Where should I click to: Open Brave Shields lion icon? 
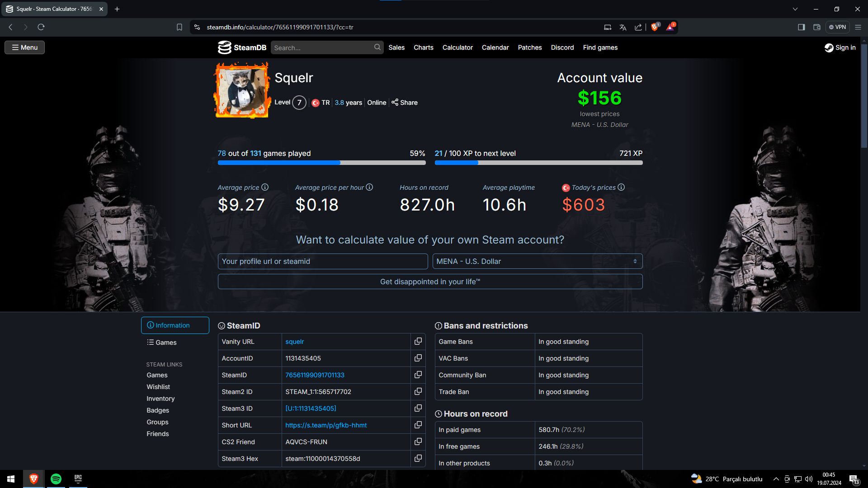(x=654, y=27)
